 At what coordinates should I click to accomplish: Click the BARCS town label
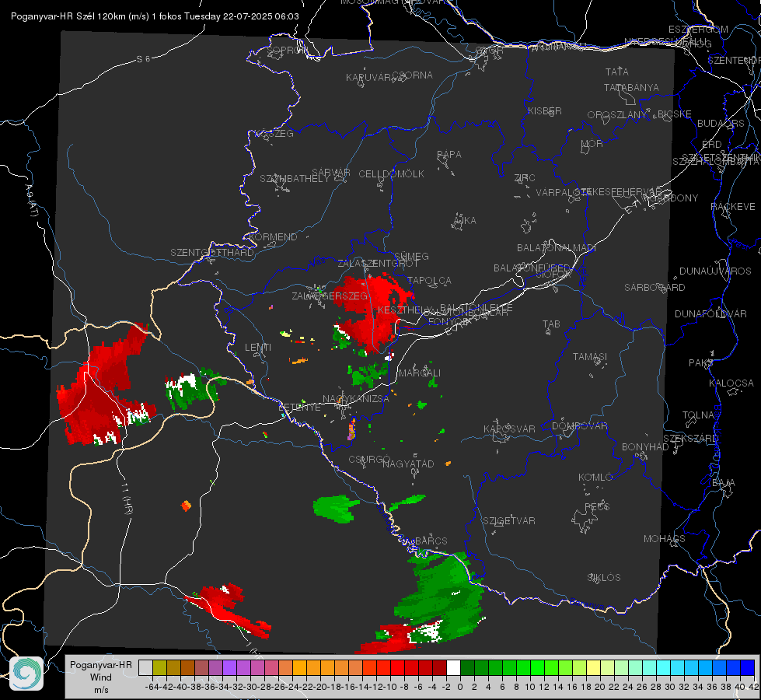point(431,541)
